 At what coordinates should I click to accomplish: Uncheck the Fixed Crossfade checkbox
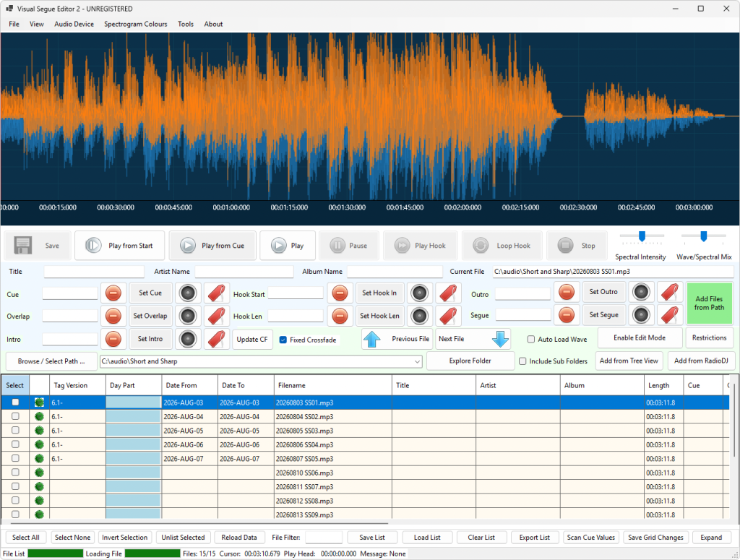click(283, 340)
